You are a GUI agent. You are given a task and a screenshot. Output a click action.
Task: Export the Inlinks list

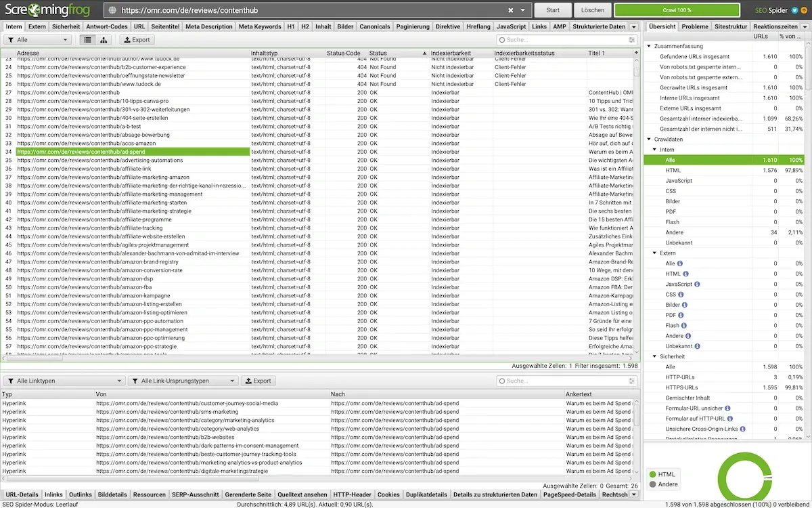(x=258, y=381)
